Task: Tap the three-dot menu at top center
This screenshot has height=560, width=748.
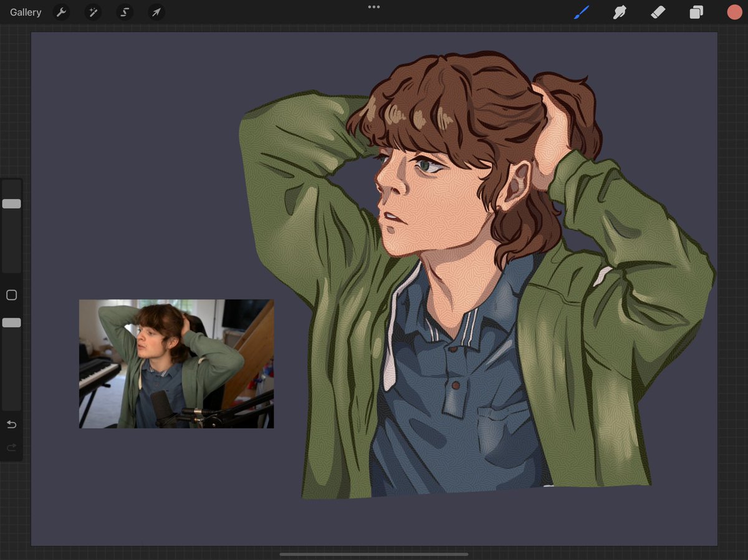Action: 374,7
